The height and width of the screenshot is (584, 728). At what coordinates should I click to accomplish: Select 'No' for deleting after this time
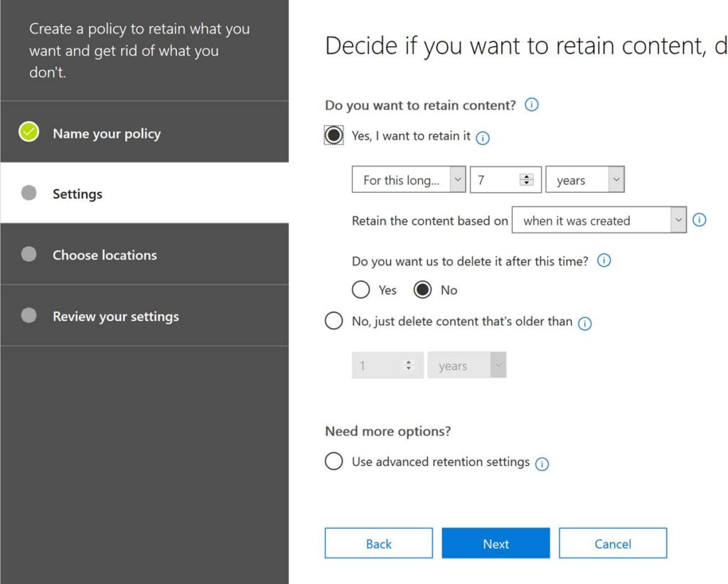(x=422, y=290)
